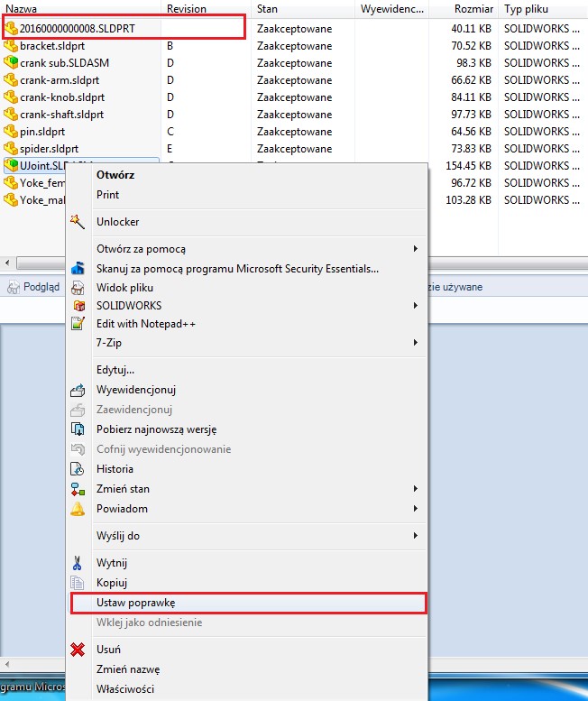Click Właściwości at the menu bottom
588x701 pixels.
point(125,689)
